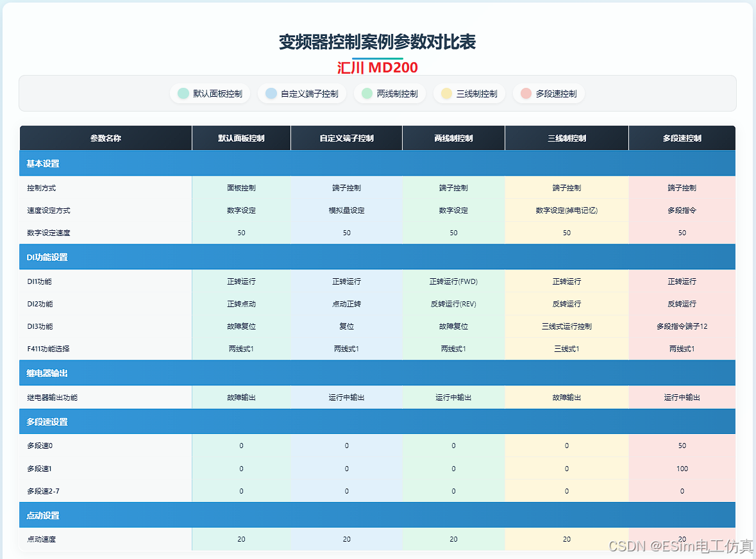Screen dimensions: 756x559
Task: Click the 模拟量设定 cell
Action: (x=347, y=211)
